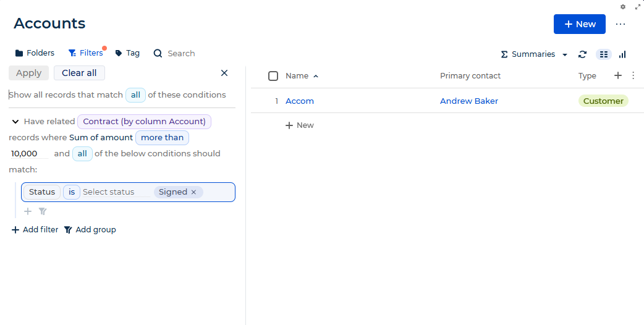Click the gear settings icon
644x325 pixels.
coord(623,7)
